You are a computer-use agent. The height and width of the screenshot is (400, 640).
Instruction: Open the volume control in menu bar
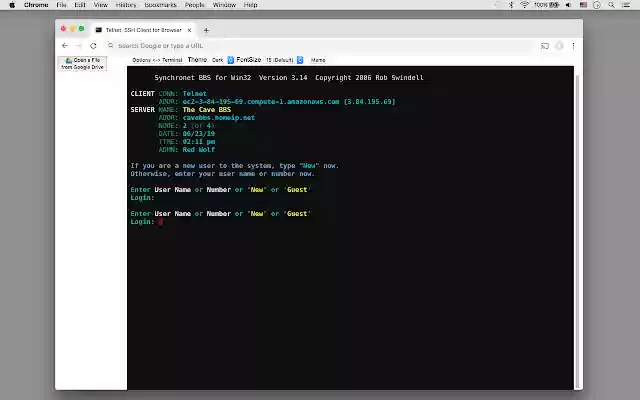coord(569,5)
